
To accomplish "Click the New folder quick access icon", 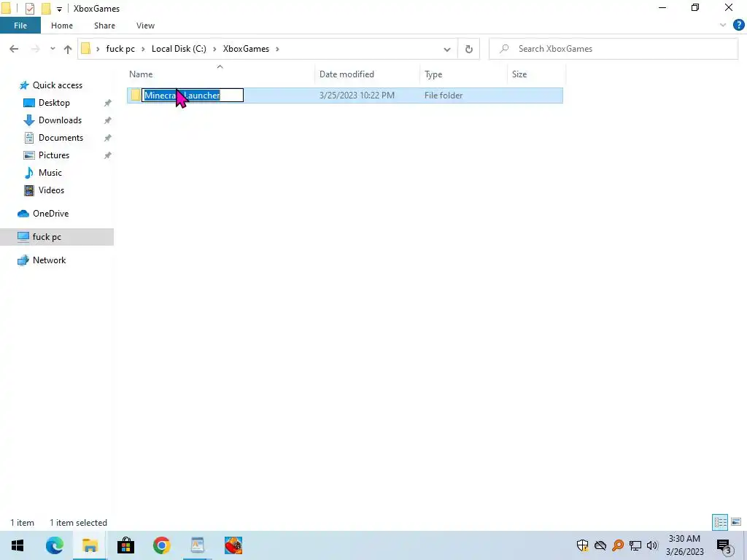I will coord(46,9).
